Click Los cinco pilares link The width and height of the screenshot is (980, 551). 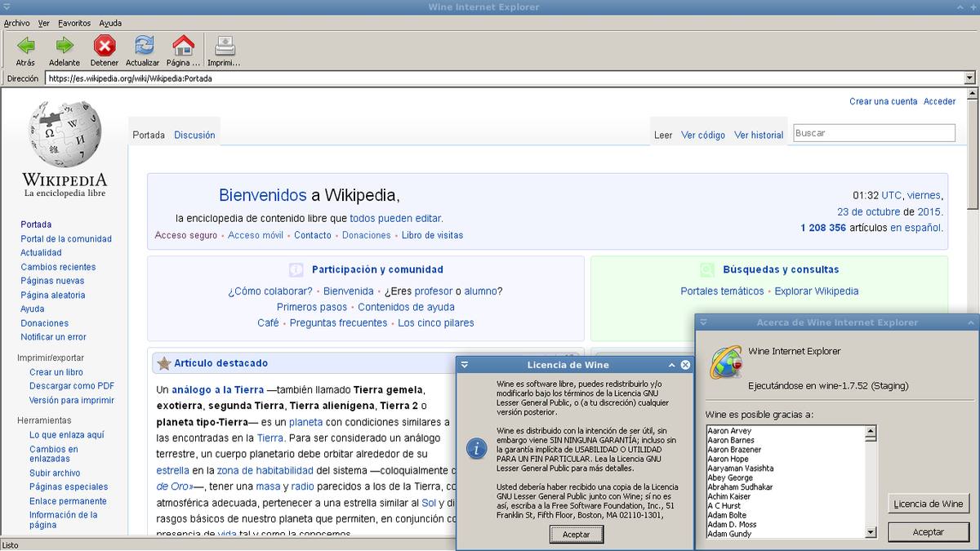[x=436, y=323]
